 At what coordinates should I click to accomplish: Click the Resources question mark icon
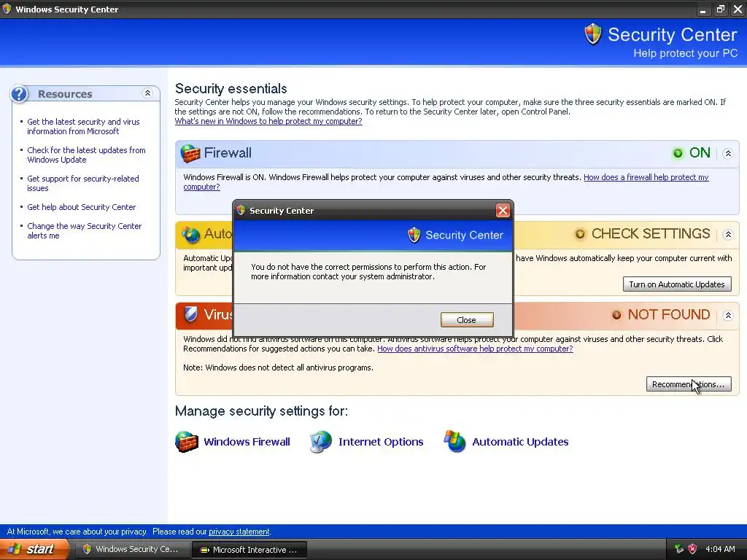[20, 94]
